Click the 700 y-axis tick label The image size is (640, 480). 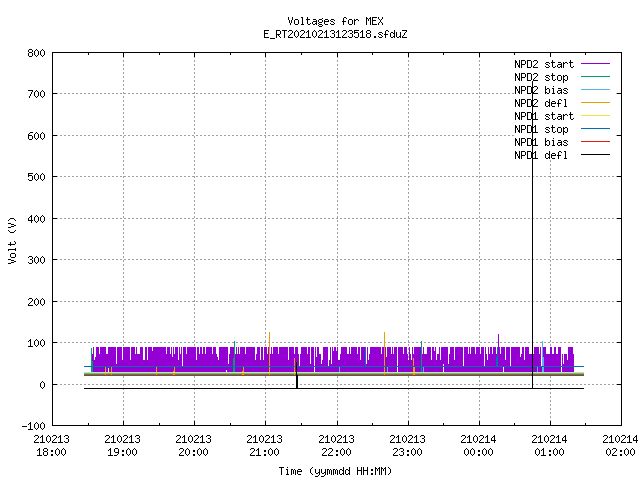[x=36, y=94]
